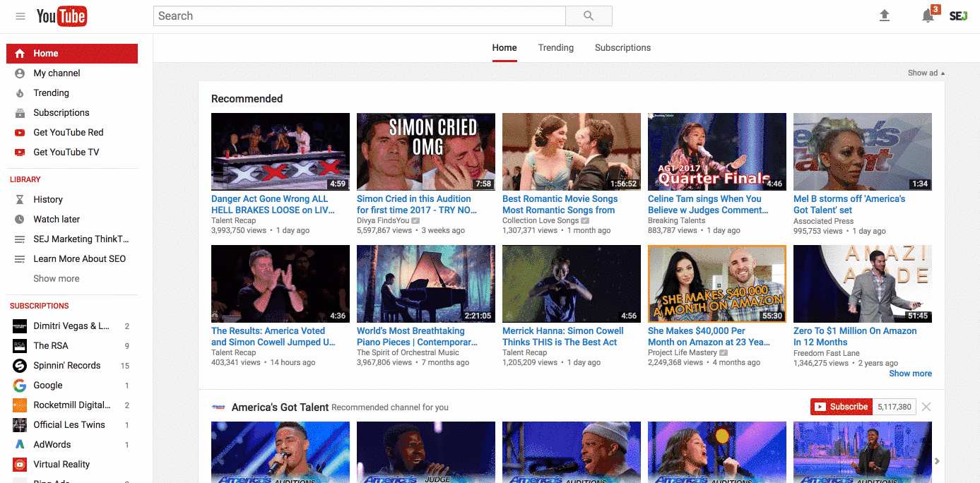Switch to the Trending tab

point(556,48)
